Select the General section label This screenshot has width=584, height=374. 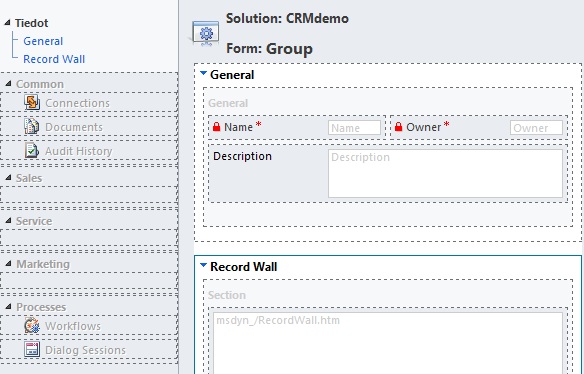(228, 103)
